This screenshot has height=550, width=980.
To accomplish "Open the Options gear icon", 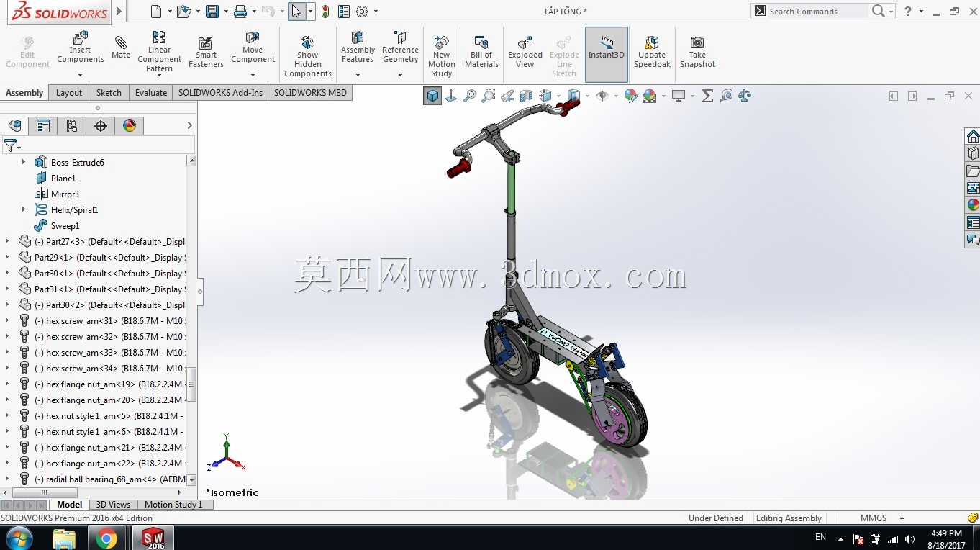I will coord(362,12).
